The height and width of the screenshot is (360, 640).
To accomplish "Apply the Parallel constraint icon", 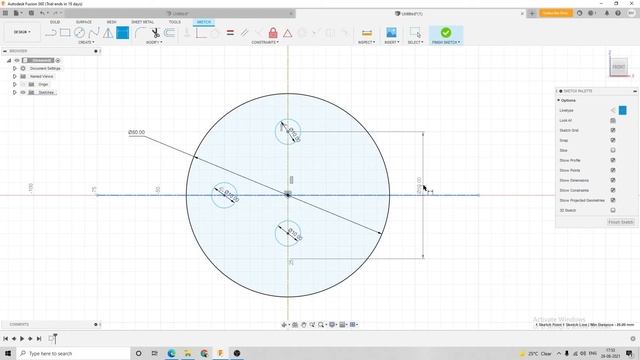I will point(244,33).
